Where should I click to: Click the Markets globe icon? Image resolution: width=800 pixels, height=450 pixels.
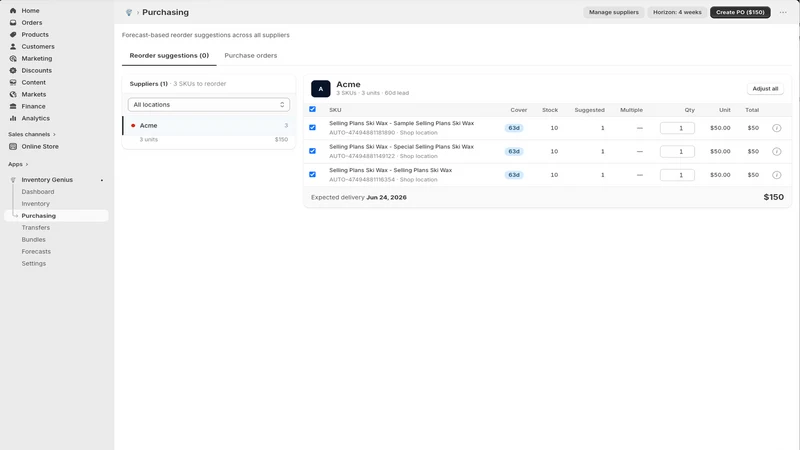13,94
